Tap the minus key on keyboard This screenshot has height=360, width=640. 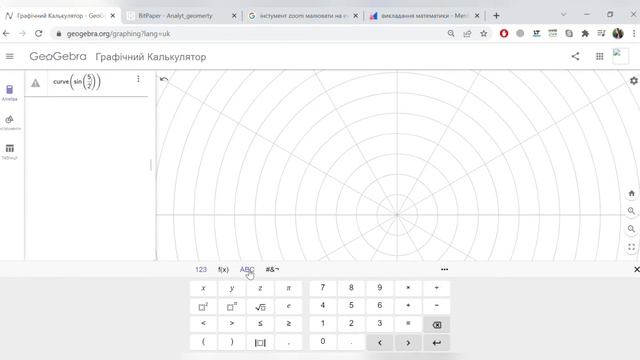click(x=437, y=306)
